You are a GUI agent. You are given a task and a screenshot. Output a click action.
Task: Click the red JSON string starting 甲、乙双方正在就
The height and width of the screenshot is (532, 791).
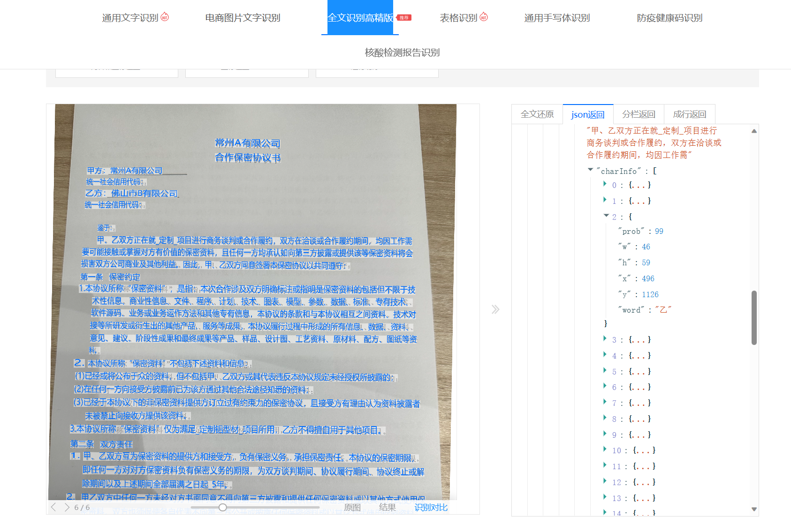pyautogui.click(x=654, y=142)
